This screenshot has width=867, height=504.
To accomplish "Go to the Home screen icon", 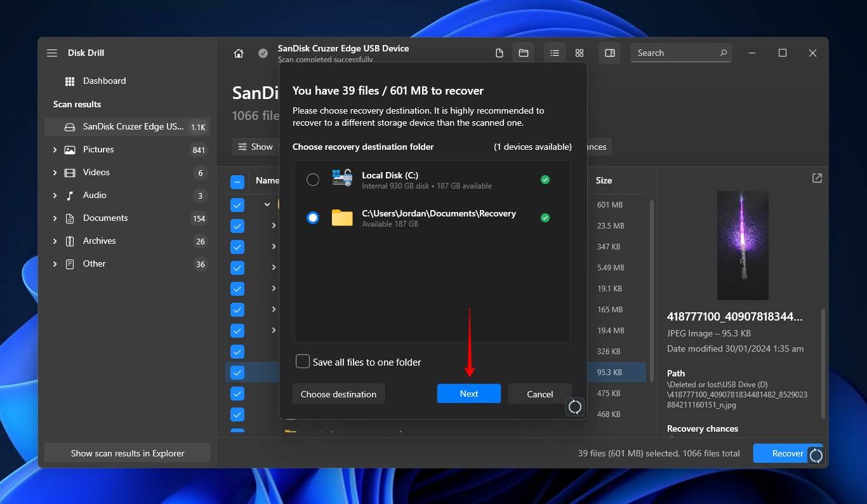I will [x=239, y=53].
